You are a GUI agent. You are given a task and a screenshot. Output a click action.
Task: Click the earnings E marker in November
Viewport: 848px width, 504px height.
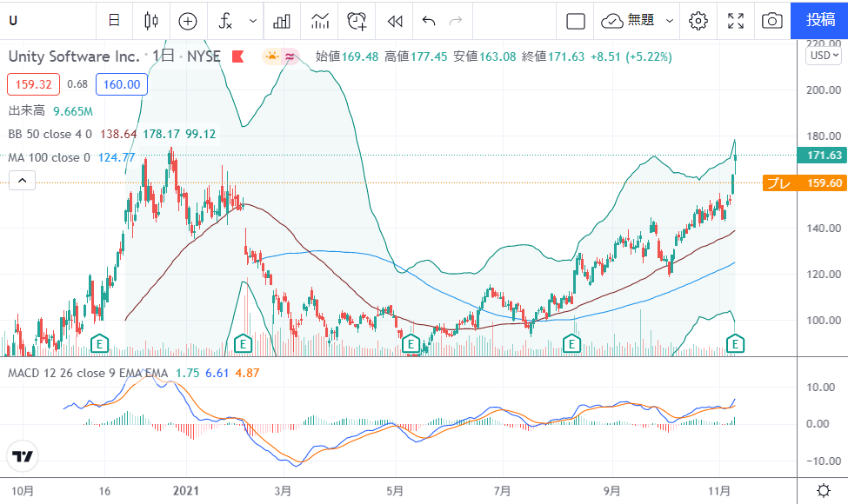(x=735, y=343)
